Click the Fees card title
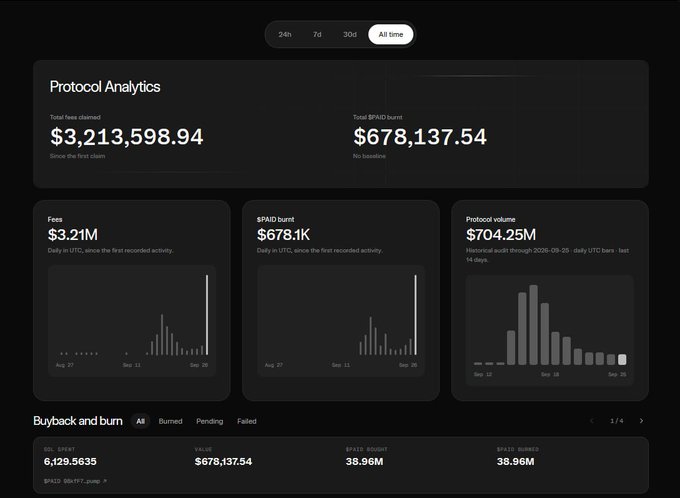680x498 pixels. pyautogui.click(x=55, y=220)
